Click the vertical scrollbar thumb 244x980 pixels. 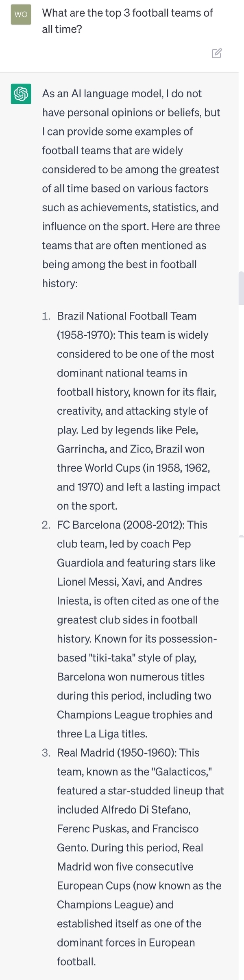point(241,288)
